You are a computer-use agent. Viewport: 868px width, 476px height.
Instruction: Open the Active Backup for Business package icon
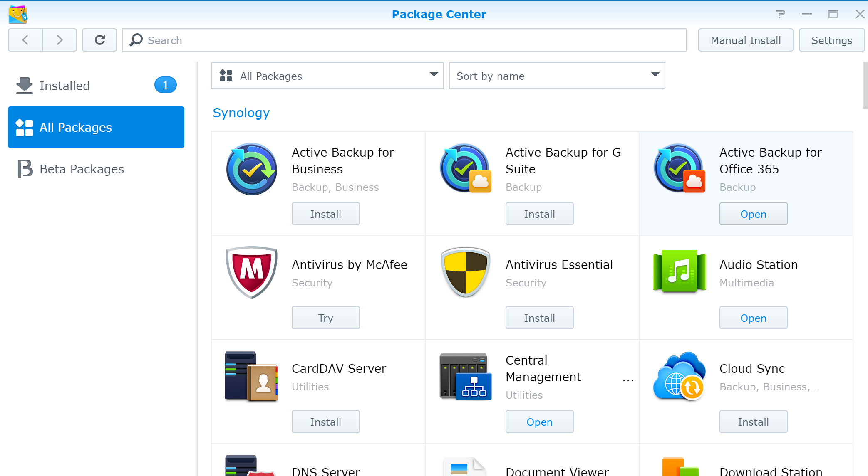click(x=251, y=169)
